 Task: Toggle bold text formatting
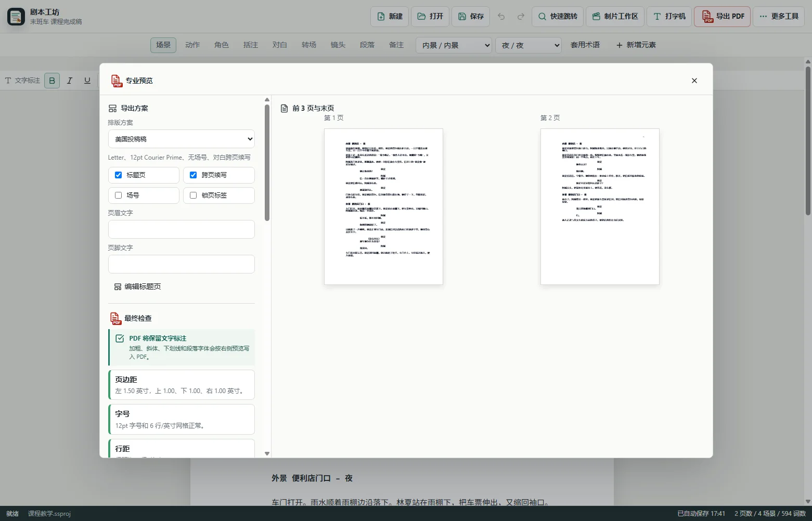[52, 81]
